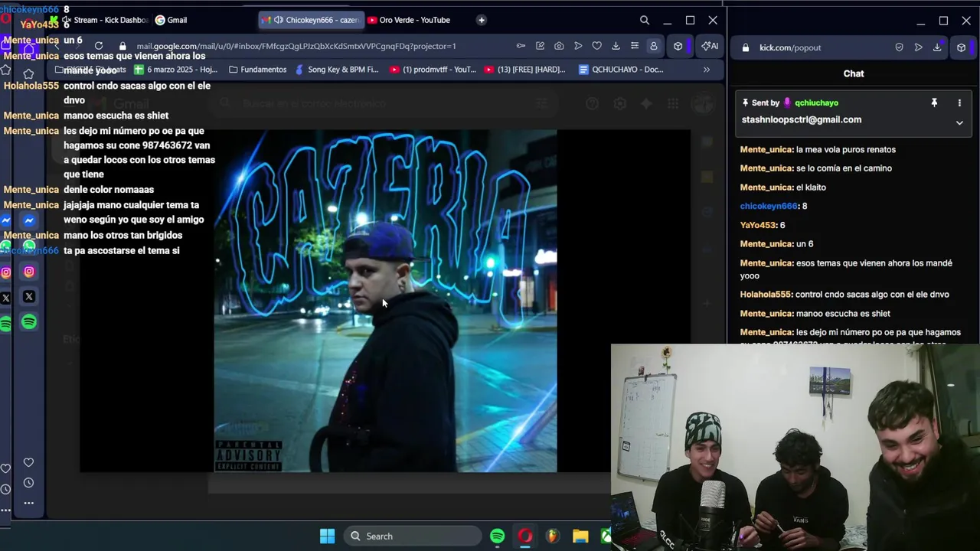Open sidebar three-dots settings menu
The image size is (980, 551).
click(28, 503)
